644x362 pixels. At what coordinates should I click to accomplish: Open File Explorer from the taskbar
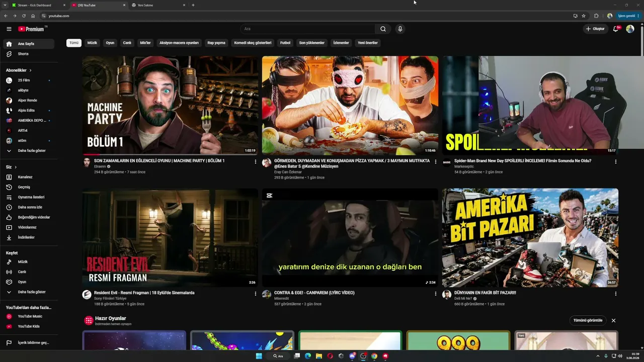319,356
